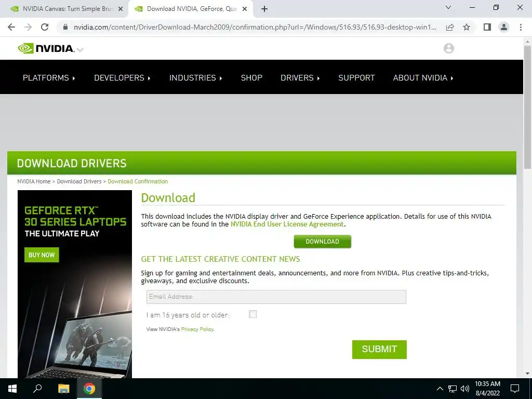532x399 pixels.
Task: Close the NVIDIA Canvas tab
Action: 120,9
